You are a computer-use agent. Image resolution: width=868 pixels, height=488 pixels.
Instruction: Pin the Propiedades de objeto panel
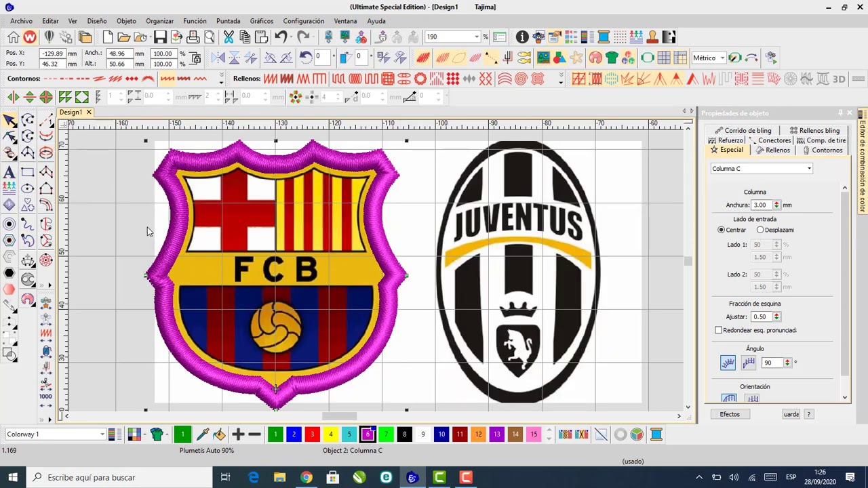tap(840, 113)
